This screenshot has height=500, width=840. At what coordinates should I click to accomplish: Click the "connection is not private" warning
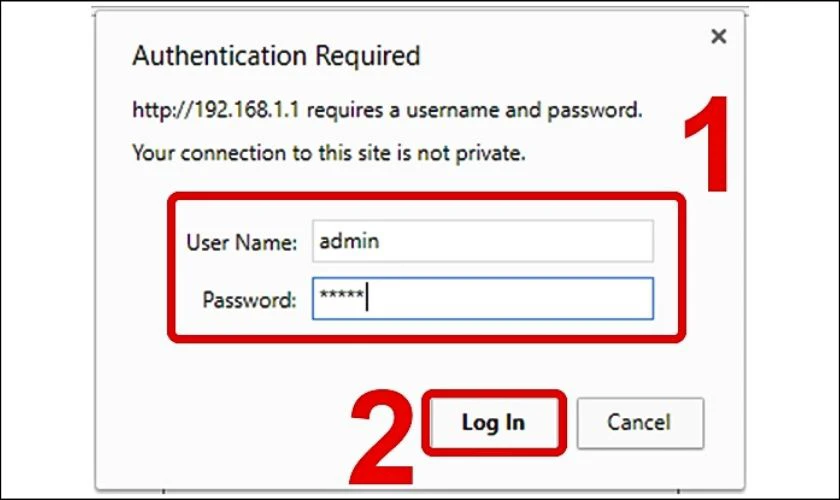pyautogui.click(x=329, y=154)
